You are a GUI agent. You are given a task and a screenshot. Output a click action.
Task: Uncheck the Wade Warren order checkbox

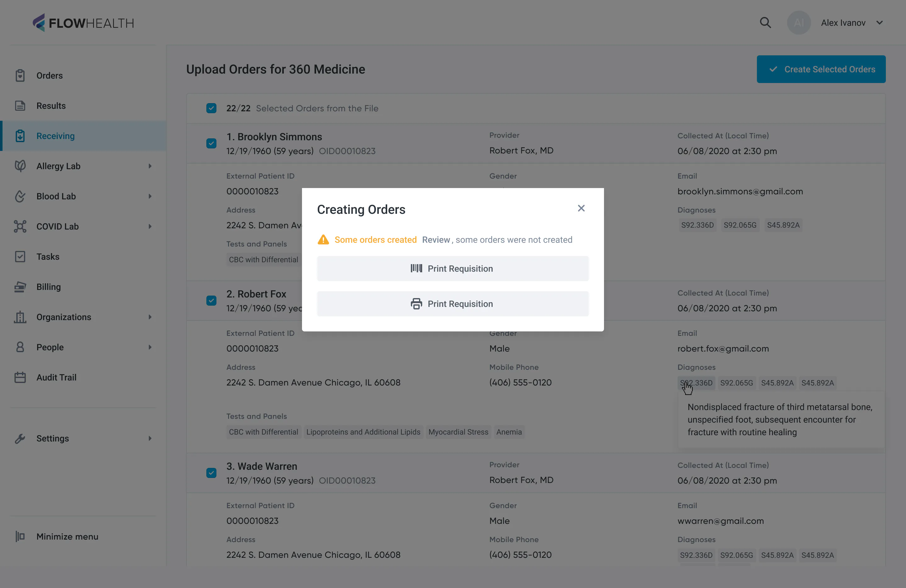click(x=211, y=473)
